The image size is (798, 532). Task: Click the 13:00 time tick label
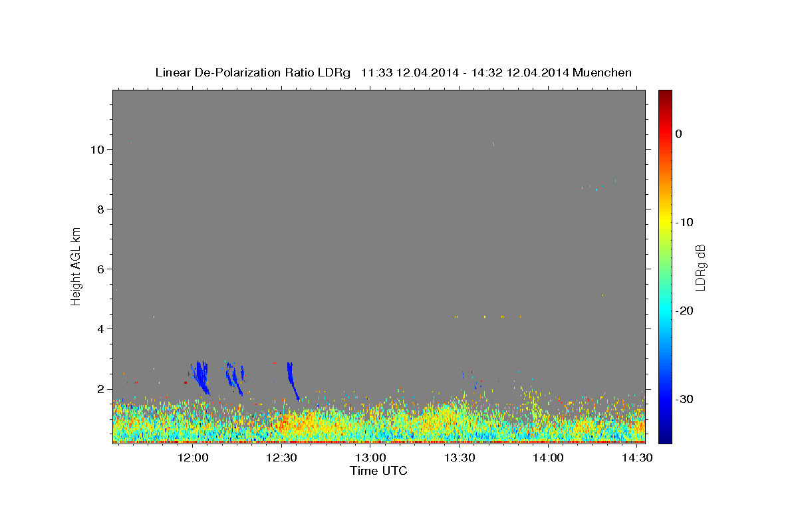point(370,458)
